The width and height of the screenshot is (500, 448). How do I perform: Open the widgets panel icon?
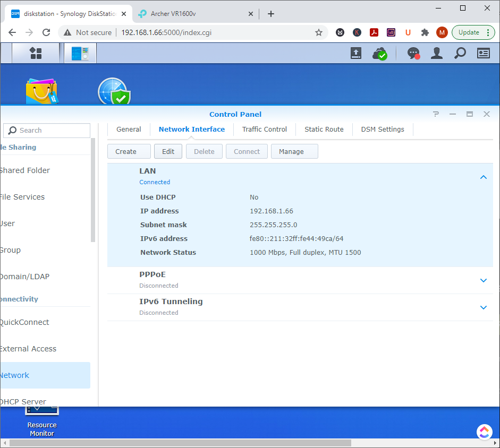click(483, 53)
